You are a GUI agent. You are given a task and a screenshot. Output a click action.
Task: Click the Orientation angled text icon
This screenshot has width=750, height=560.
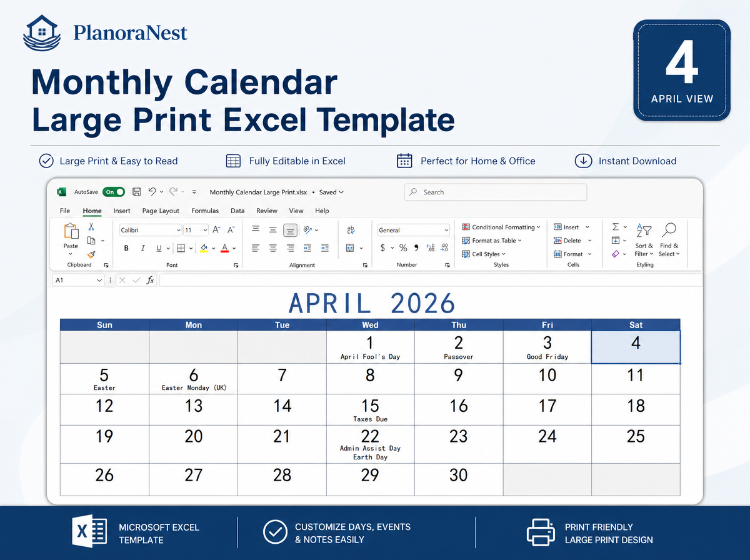click(308, 230)
